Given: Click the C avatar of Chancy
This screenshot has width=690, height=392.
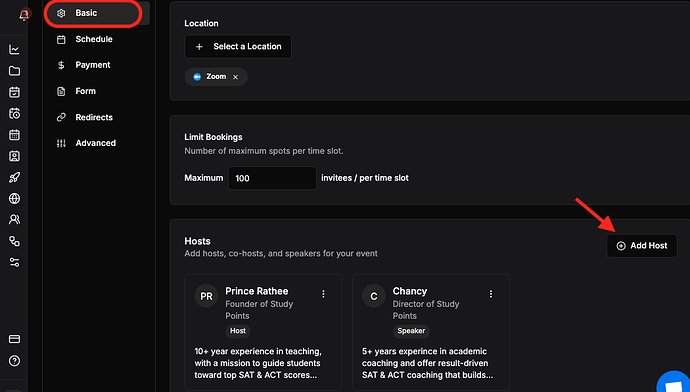Looking at the screenshot, I should point(374,296).
